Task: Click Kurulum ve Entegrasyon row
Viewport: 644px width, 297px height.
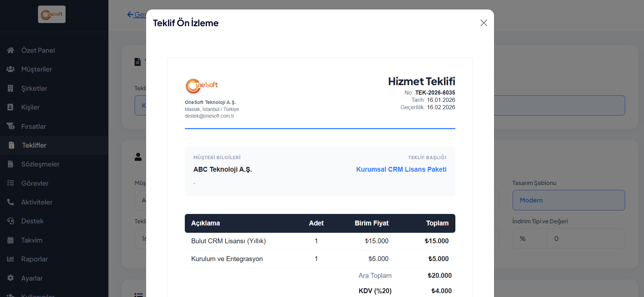Action: pyautogui.click(x=320, y=259)
